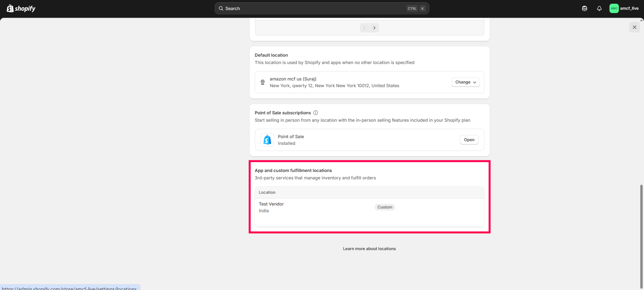
Task: Click the Shopify logo
Action: 21,8
